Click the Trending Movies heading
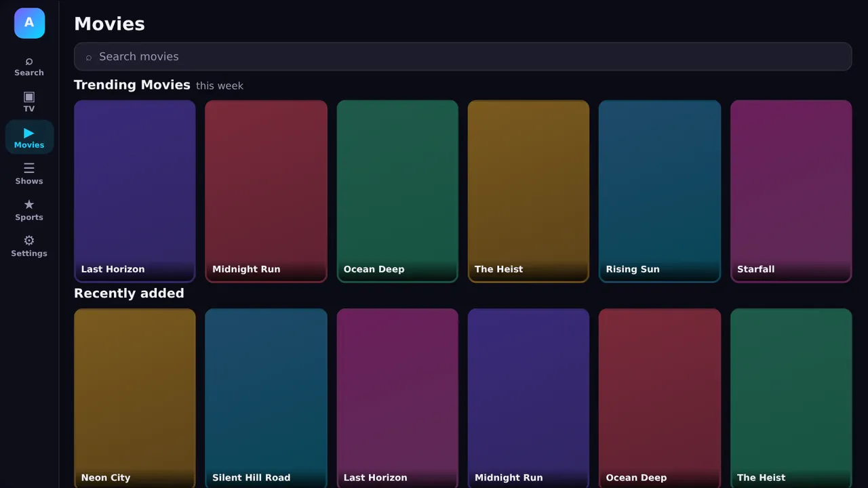 coord(132,85)
